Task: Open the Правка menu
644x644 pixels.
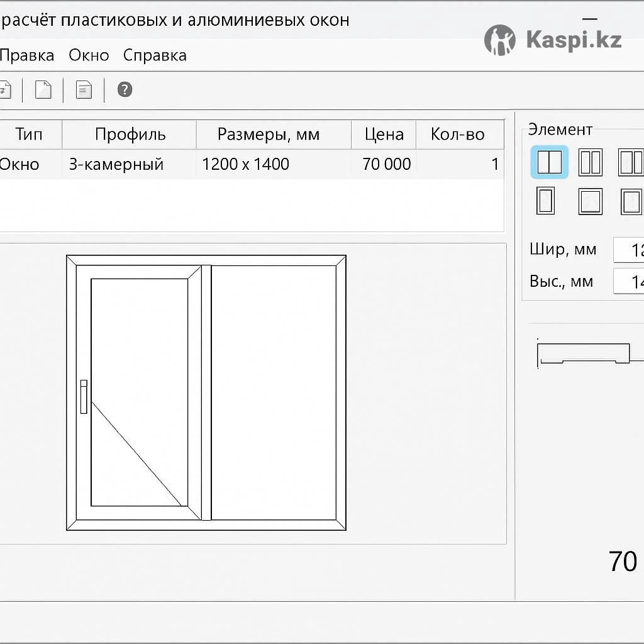Action: (x=27, y=55)
